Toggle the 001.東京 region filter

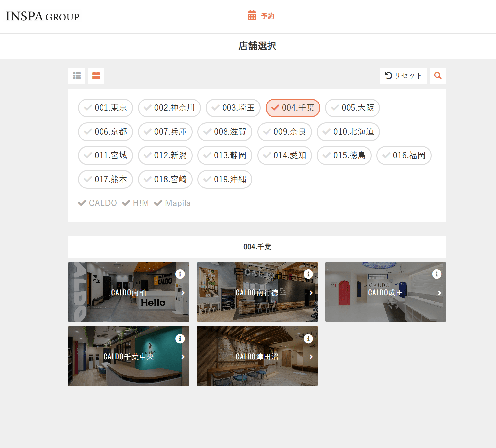pos(105,108)
